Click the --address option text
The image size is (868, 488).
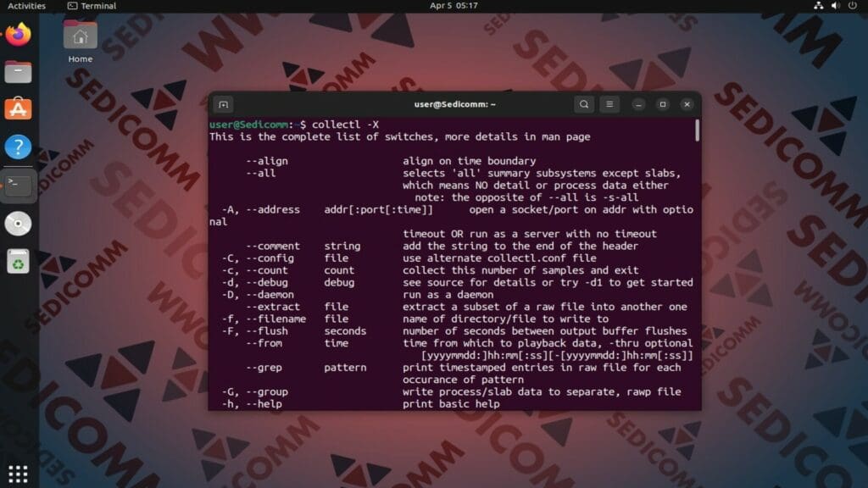(x=273, y=210)
